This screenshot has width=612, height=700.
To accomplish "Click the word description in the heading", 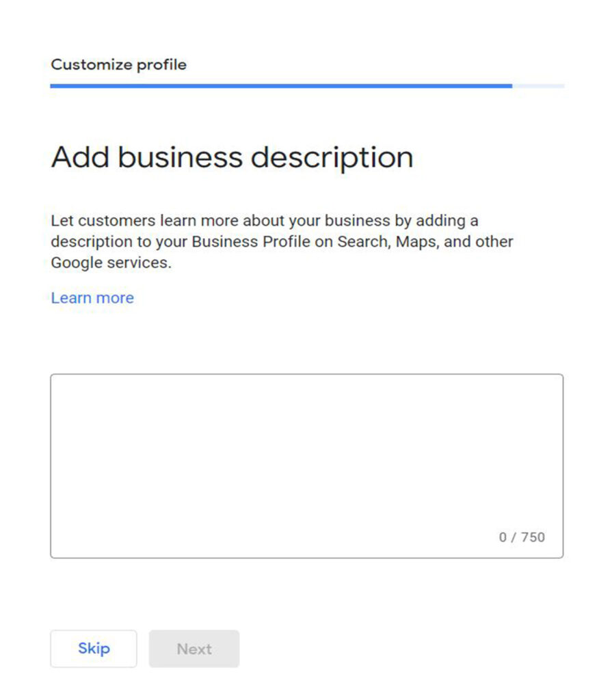I will [x=332, y=157].
